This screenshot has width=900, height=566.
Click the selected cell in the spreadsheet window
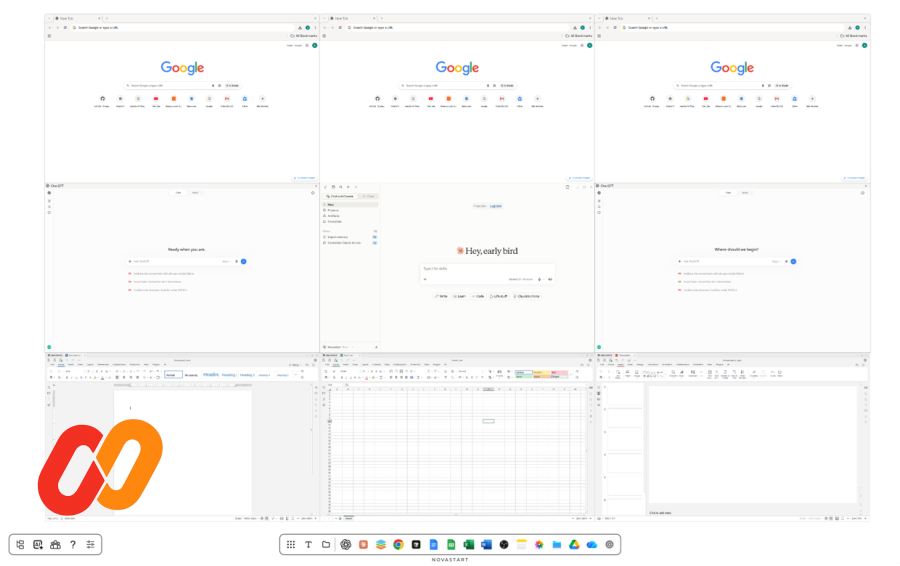tap(488, 421)
